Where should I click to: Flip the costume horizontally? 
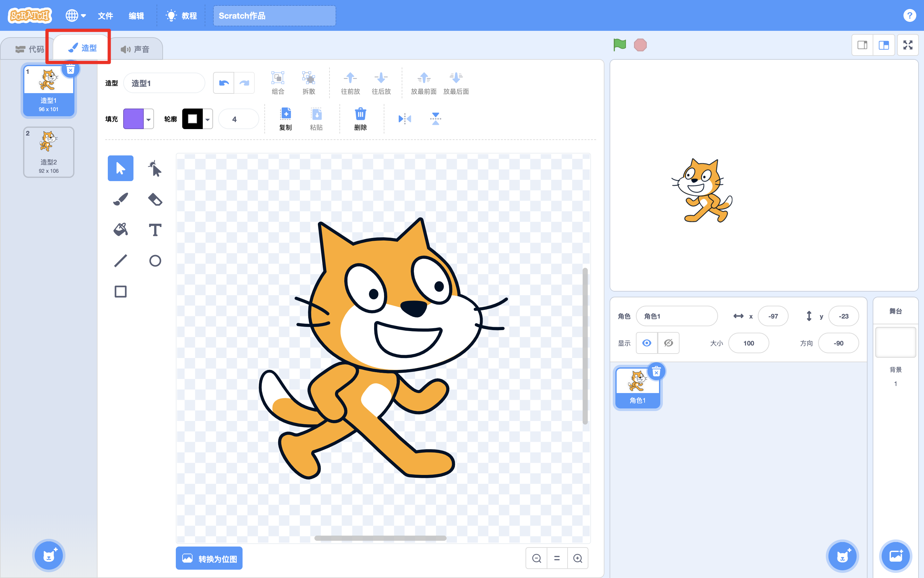[x=405, y=119]
